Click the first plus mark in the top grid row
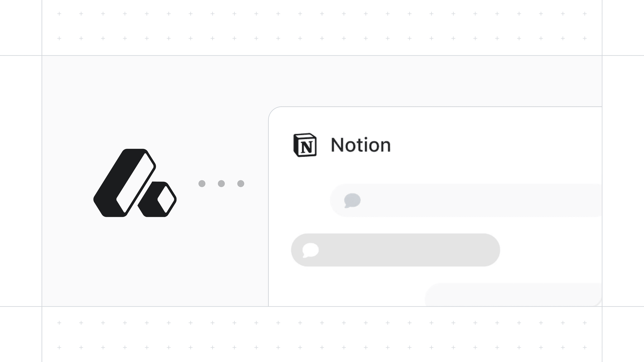The image size is (644, 362). [59, 13]
